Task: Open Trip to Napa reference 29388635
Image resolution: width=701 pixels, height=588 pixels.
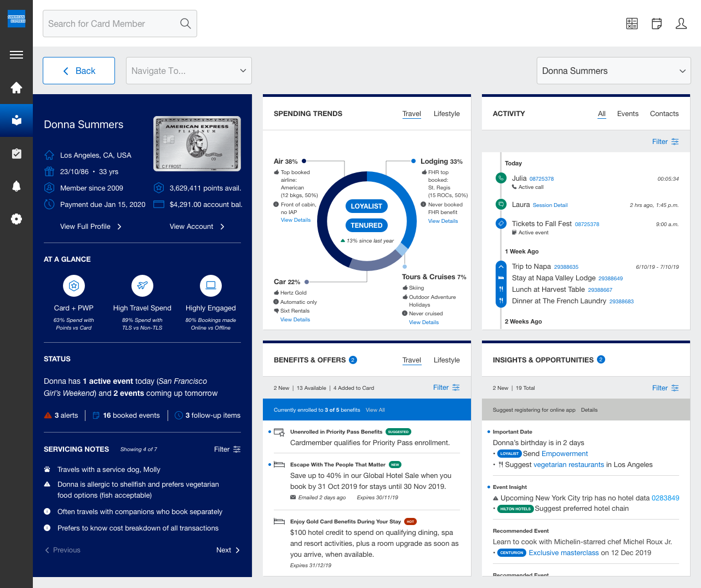Action: [x=566, y=267]
